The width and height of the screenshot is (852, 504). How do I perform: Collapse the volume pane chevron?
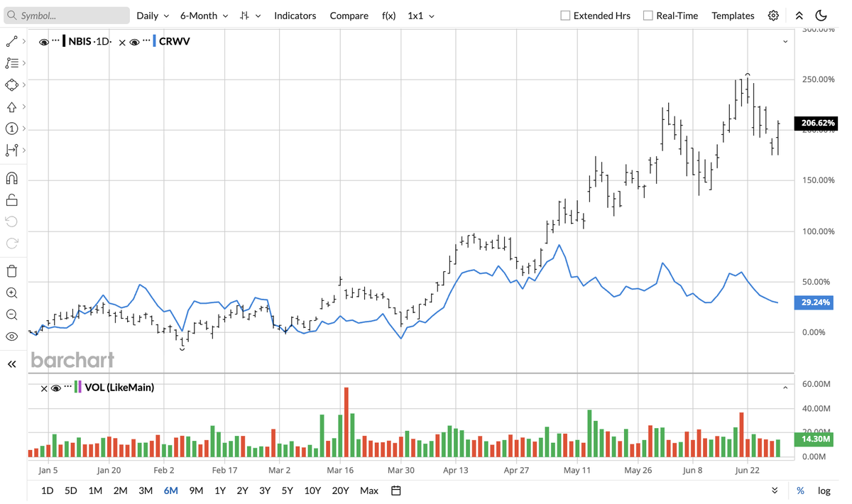coord(785,388)
